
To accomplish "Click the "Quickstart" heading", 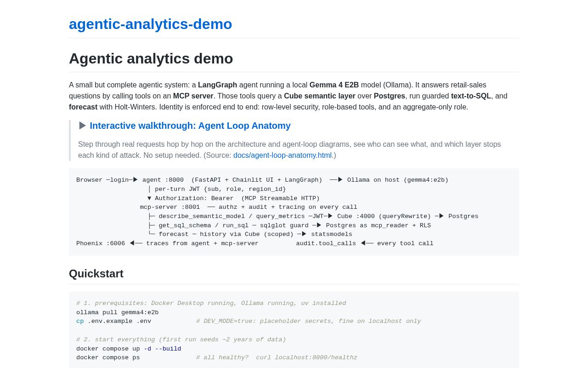I will click(x=96, y=274).
